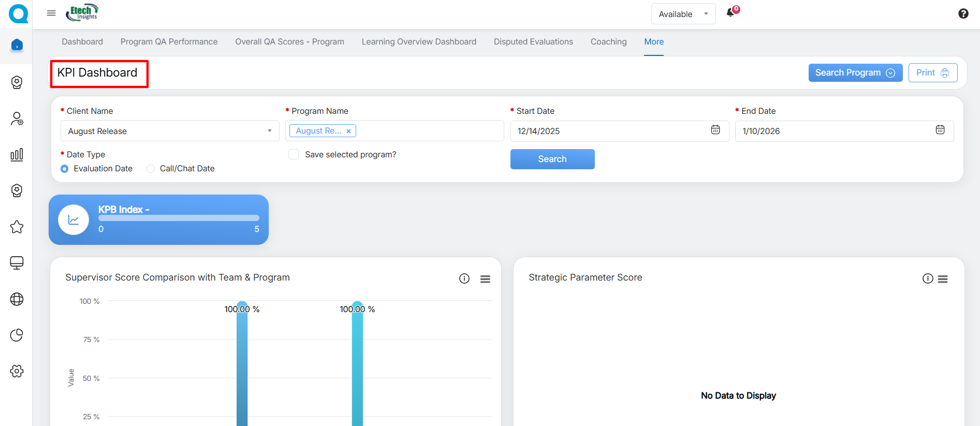Open the bar chart reports sidebar icon
Image resolution: width=980 pixels, height=426 pixels.
[x=17, y=155]
